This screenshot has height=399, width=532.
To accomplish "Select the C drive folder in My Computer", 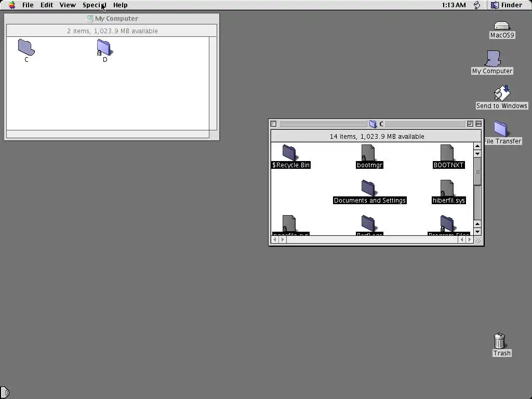I will click(26, 47).
